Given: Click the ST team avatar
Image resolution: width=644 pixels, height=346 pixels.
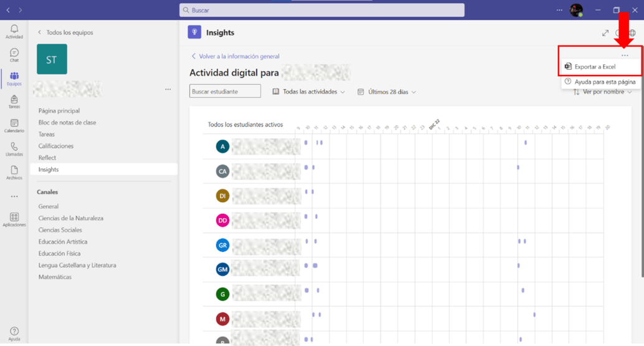Looking at the screenshot, I should pos(52,59).
